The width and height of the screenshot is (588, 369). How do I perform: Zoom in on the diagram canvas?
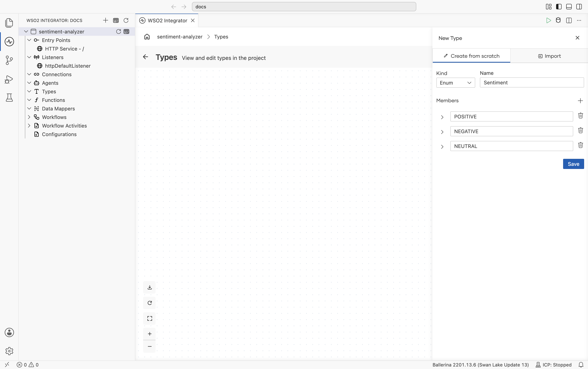[x=150, y=334]
